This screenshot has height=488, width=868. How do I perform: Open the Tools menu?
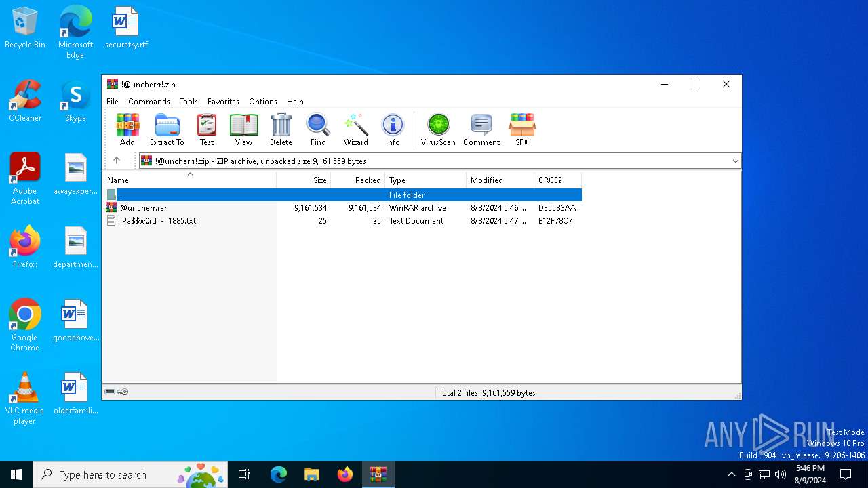189,101
